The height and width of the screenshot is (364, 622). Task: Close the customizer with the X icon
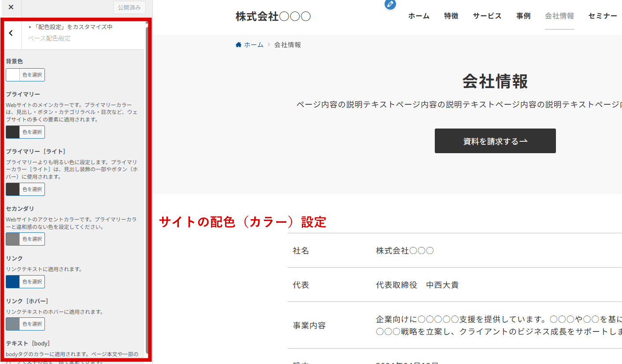pyautogui.click(x=11, y=7)
